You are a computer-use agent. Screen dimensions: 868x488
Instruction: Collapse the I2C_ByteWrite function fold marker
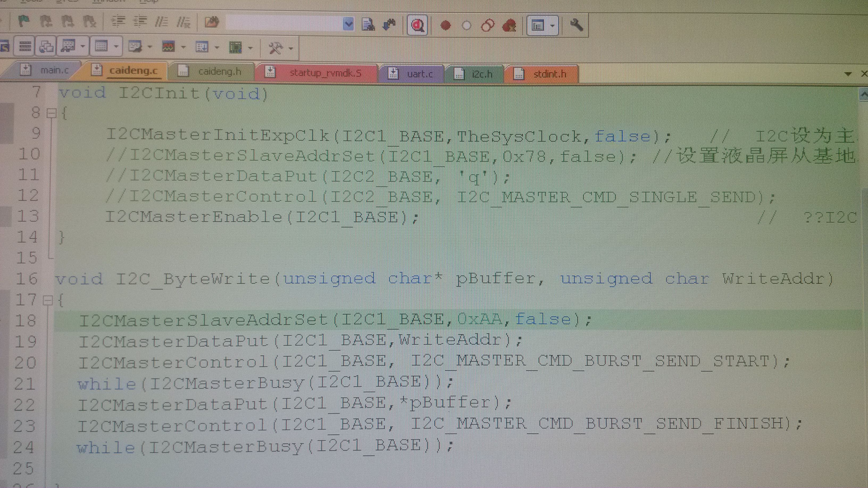click(x=48, y=300)
